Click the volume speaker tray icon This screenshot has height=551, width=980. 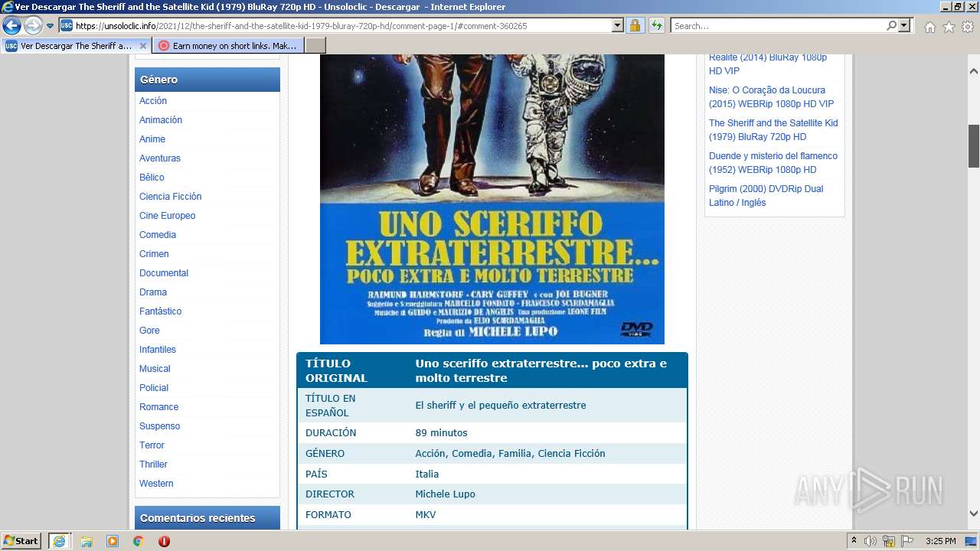(871, 541)
